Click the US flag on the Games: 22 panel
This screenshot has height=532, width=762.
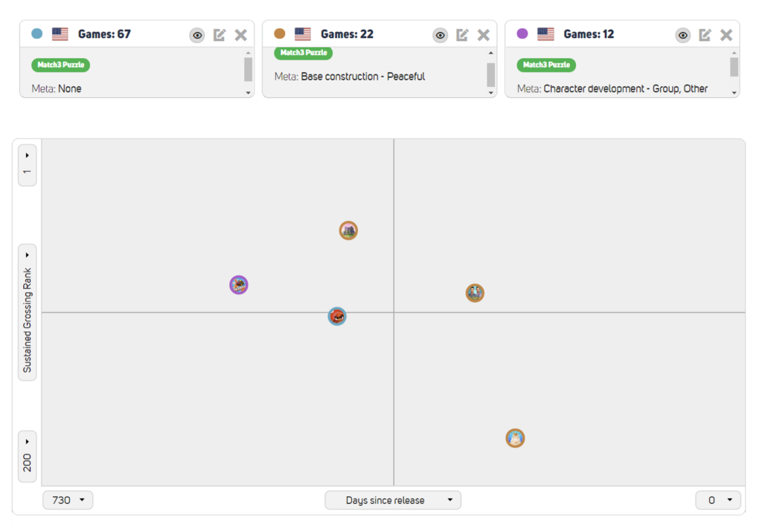coord(302,33)
